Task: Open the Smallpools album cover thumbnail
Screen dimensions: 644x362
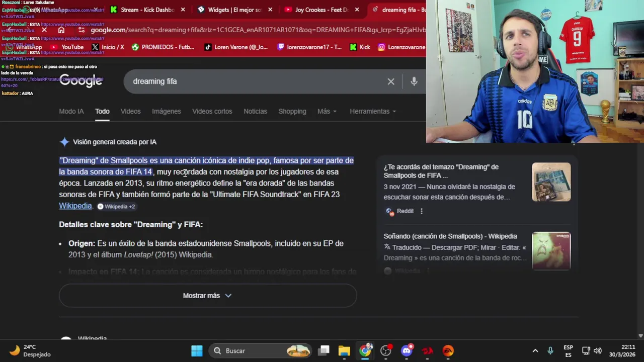Action: [551, 251]
